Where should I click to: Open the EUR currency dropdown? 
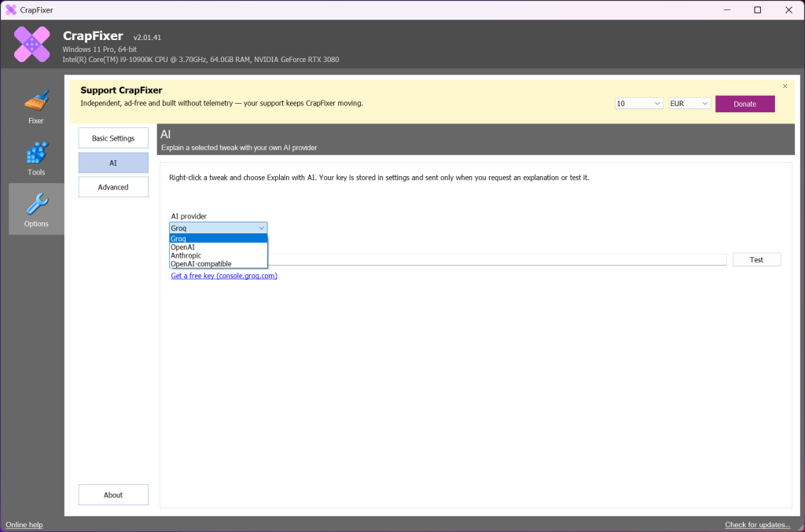(x=689, y=104)
